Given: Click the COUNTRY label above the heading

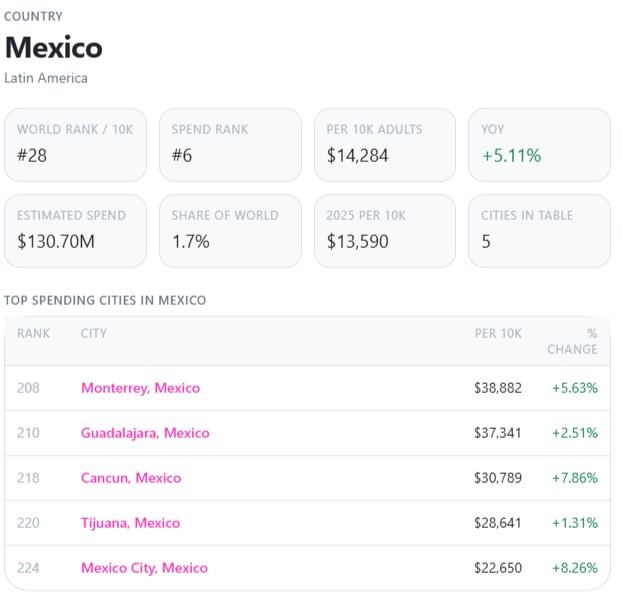Looking at the screenshot, I should pyautogui.click(x=33, y=16).
